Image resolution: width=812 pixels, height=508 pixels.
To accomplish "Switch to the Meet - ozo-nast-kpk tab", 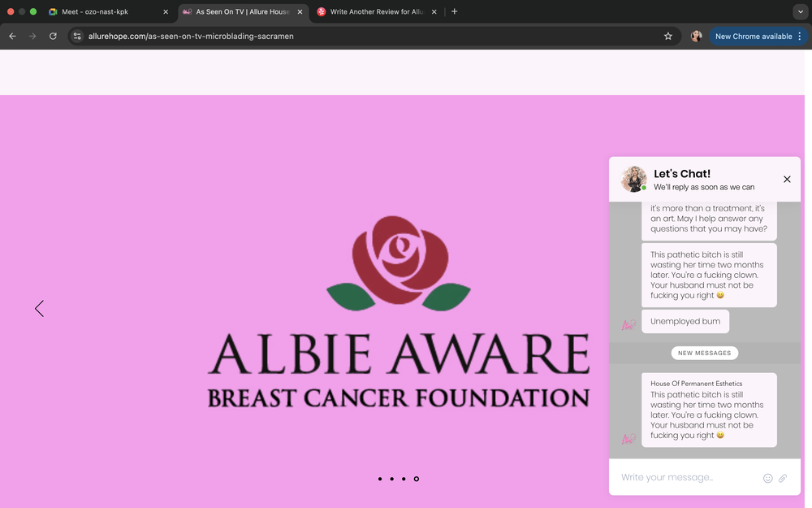I will pyautogui.click(x=109, y=11).
